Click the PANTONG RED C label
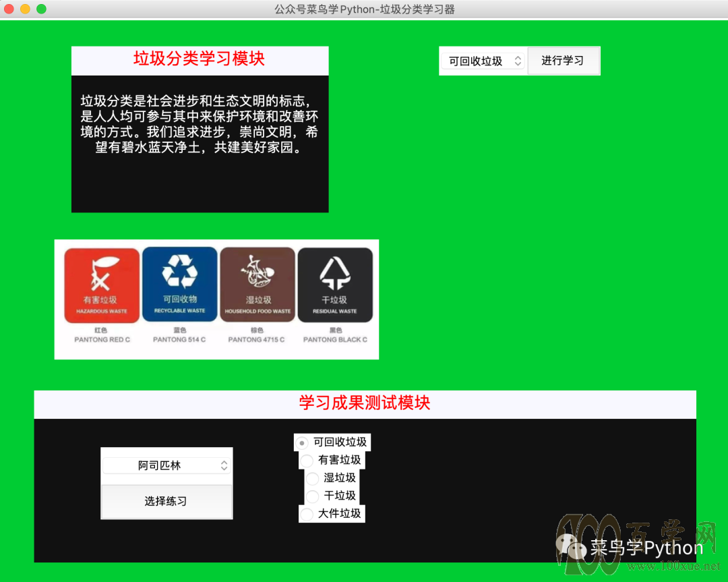 (x=102, y=339)
